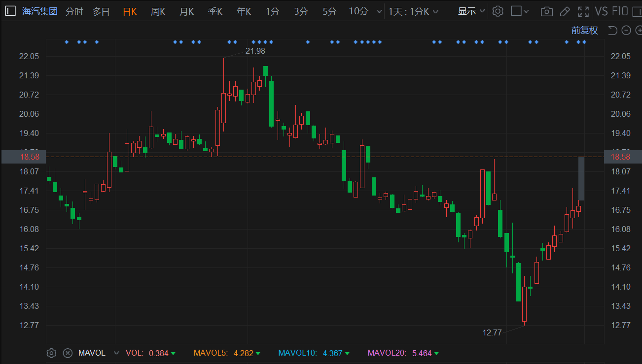Open chart settings gear in top toolbar
Screen dimensions: 642x364
[x=498, y=11]
